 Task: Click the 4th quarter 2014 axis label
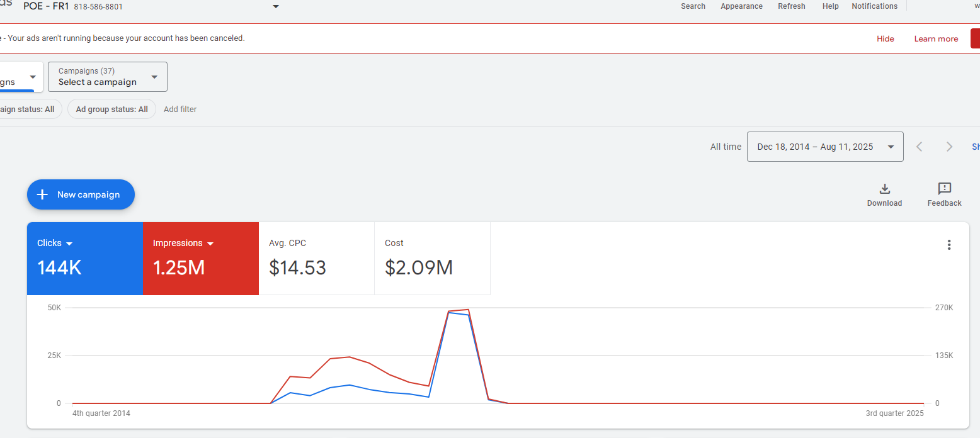101,413
